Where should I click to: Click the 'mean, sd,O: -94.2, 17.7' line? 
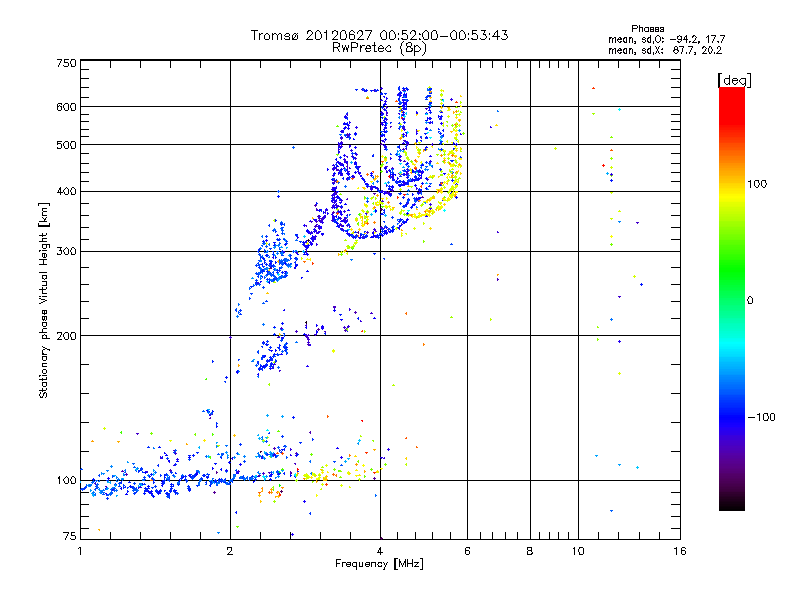[666, 40]
